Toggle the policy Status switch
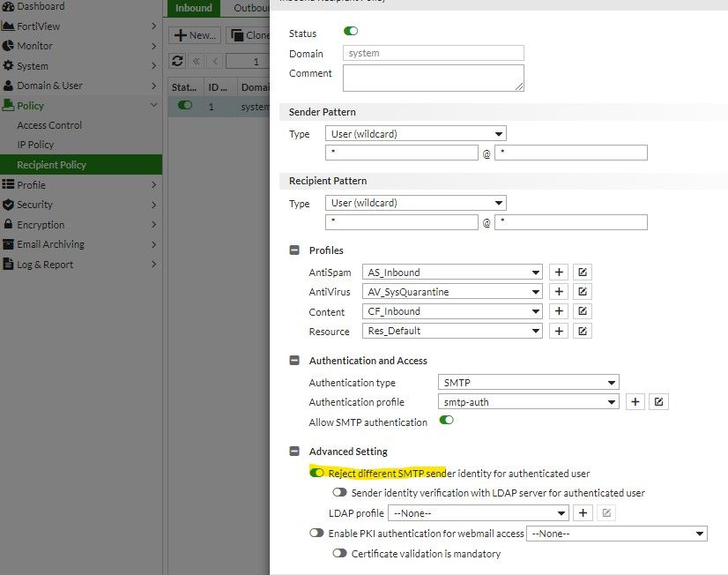728x575 pixels. click(351, 31)
